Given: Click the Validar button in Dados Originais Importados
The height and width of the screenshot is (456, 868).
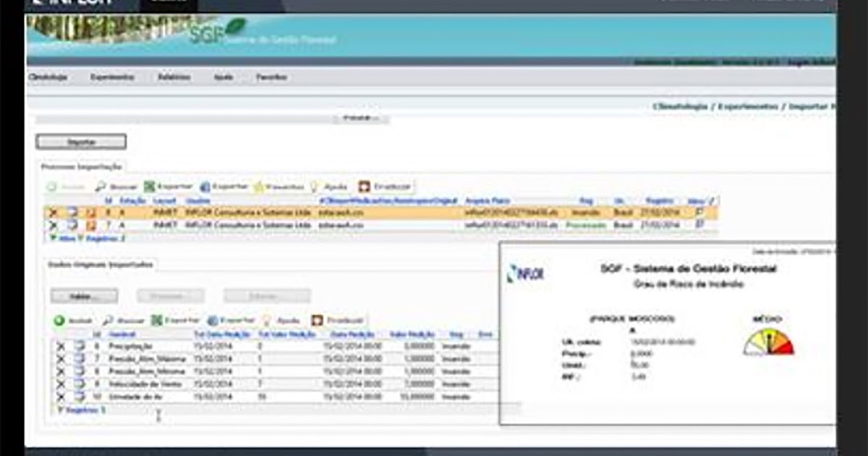Looking at the screenshot, I should (x=83, y=295).
